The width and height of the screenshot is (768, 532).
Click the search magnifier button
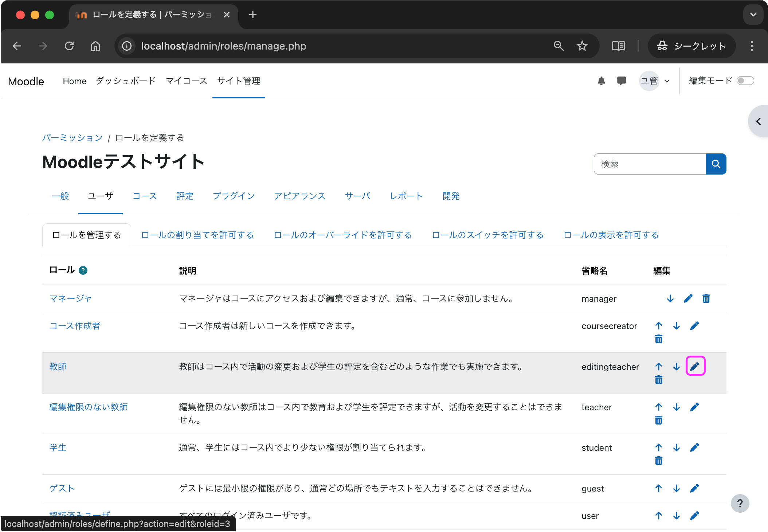tap(716, 164)
